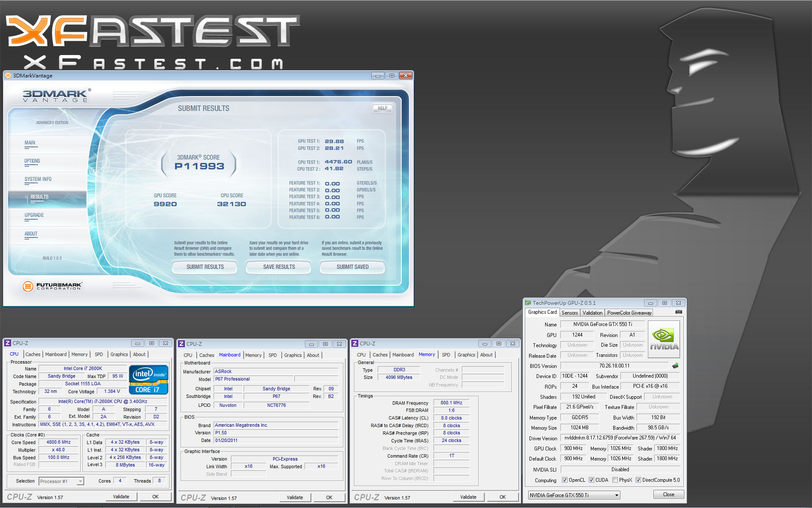Uncheck the OpenCL checkbox
Viewport: 812px width, 508px height.
(x=565, y=480)
